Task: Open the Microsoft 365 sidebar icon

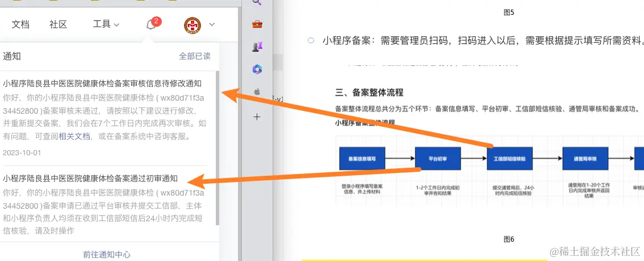Action: 257,69
